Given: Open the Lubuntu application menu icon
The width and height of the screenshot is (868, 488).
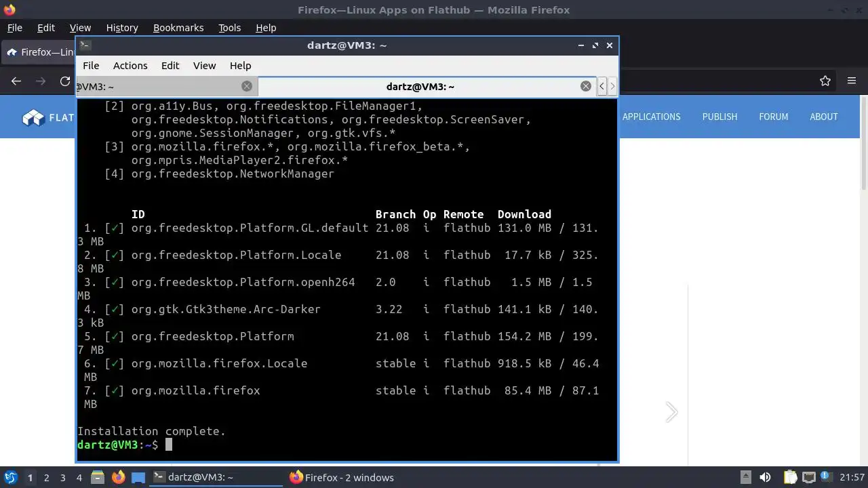Looking at the screenshot, I should (10, 477).
